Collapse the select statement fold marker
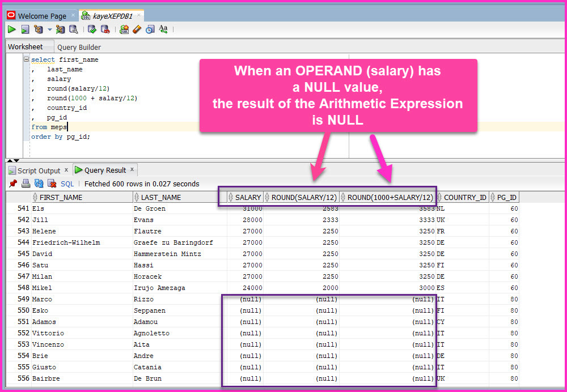 click(27, 59)
